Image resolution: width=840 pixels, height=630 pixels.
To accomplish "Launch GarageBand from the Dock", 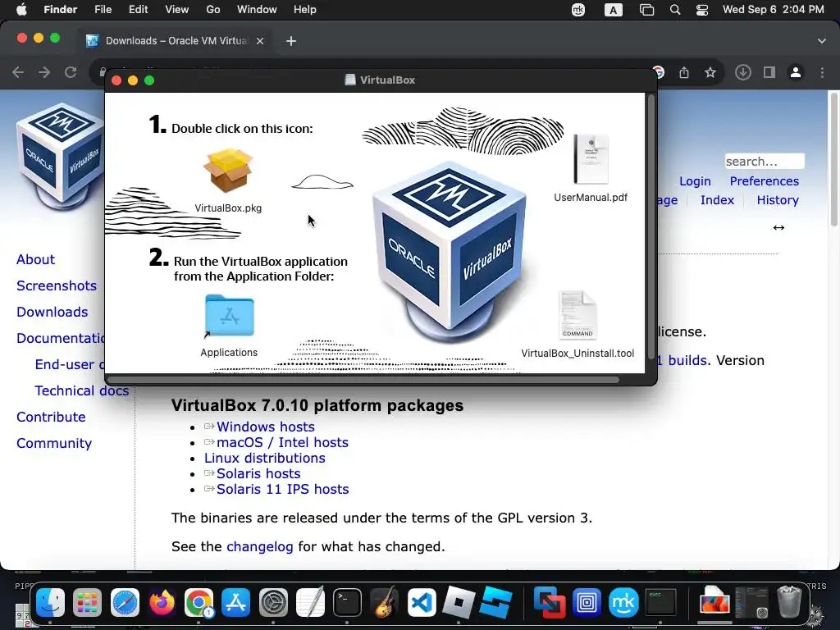I will (x=384, y=602).
